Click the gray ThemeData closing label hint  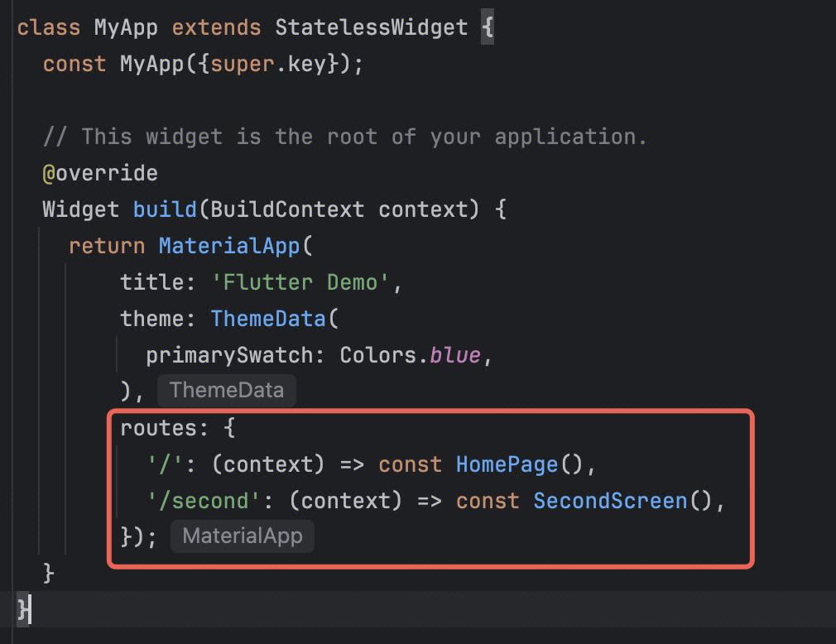[227, 391]
